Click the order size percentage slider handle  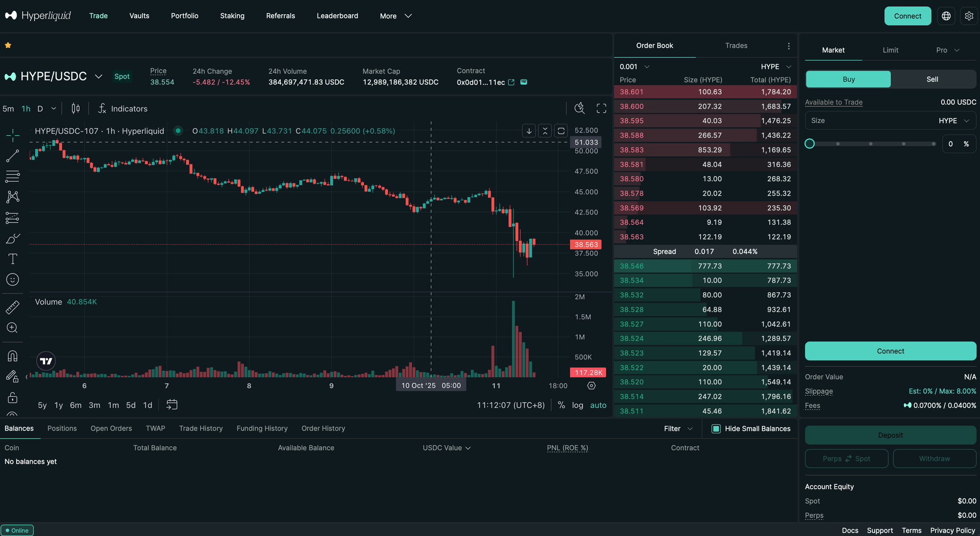(809, 144)
